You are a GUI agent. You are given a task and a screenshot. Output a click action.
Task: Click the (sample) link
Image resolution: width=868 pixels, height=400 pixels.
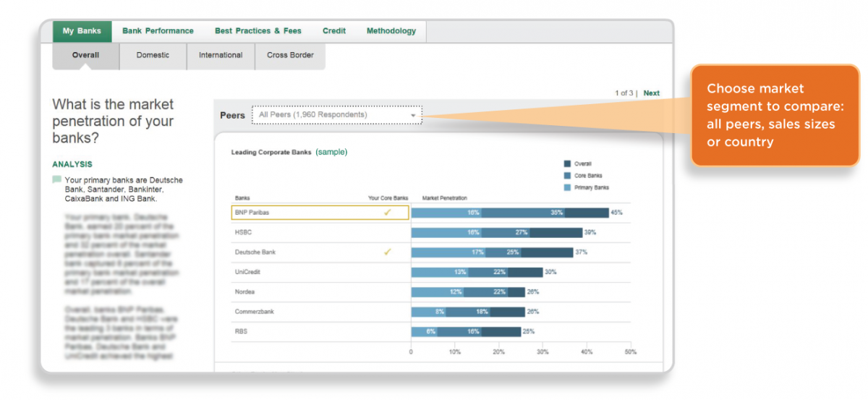[x=331, y=152]
